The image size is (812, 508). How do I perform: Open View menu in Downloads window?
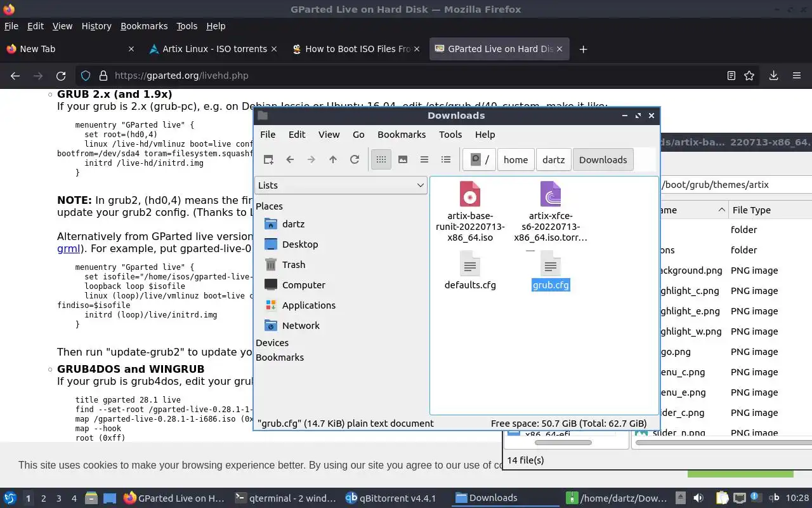click(x=329, y=134)
